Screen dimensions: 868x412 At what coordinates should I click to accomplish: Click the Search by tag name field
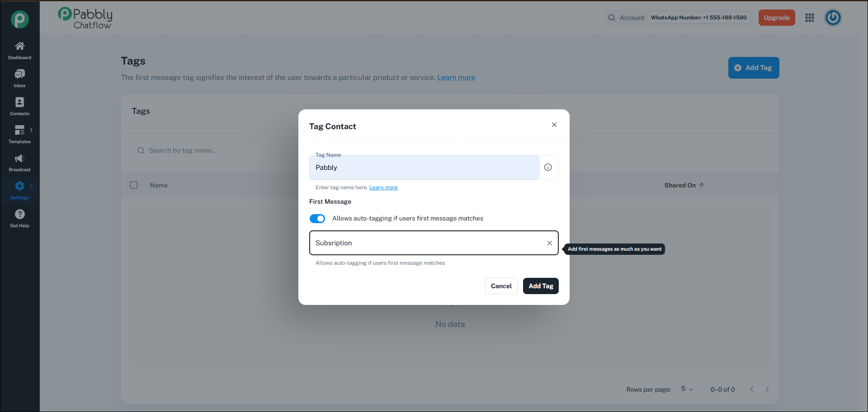[452, 150]
